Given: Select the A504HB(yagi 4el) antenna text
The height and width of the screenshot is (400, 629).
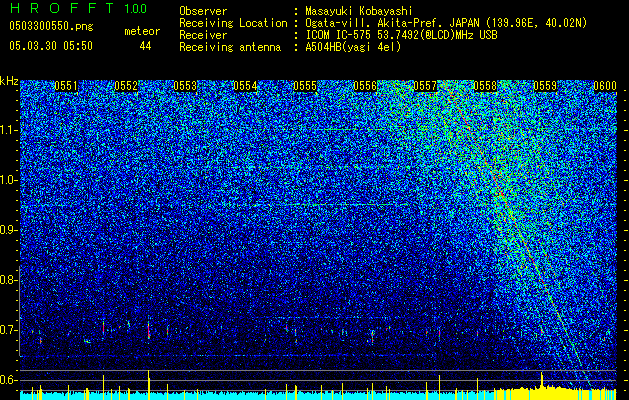Looking at the screenshot, I should tap(353, 47).
